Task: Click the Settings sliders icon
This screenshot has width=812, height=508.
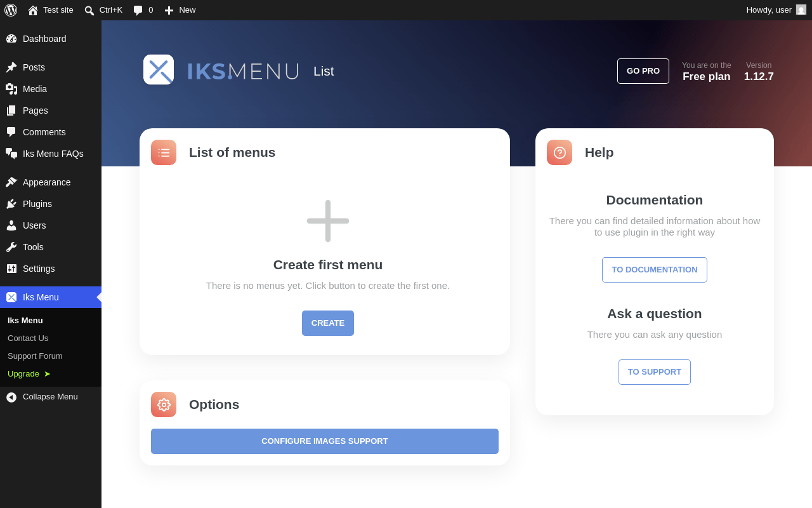Action: [x=11, y=269]
